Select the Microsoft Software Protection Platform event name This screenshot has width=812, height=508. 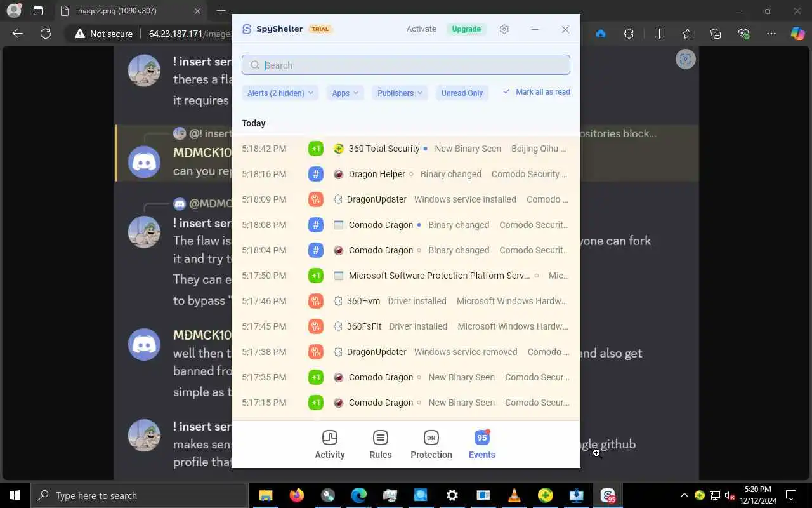pos(439,276)
